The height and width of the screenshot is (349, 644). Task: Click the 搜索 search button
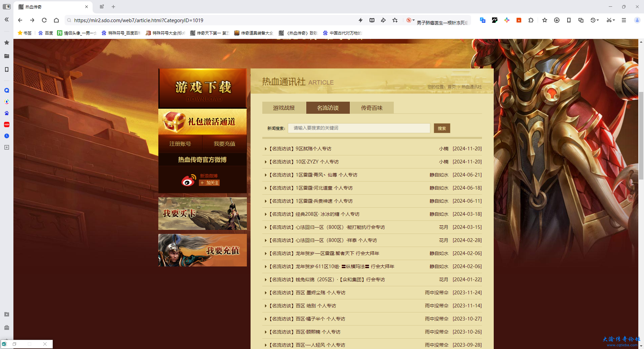tap(442, 128)
